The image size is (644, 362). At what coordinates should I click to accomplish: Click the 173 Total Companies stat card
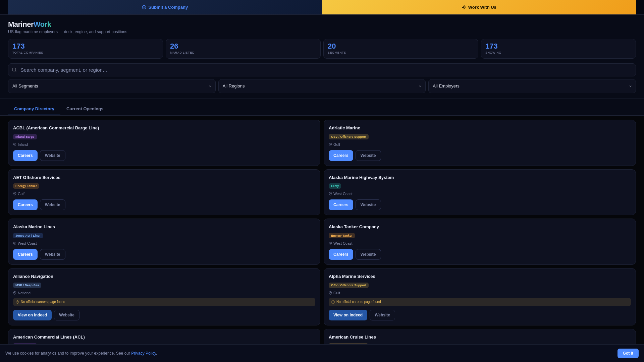pos(86,49)
